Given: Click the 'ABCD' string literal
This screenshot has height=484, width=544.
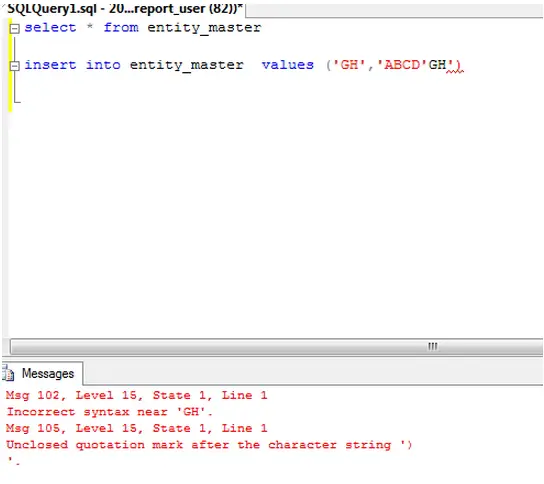Looking at the screenshot, I should point(402,65).
